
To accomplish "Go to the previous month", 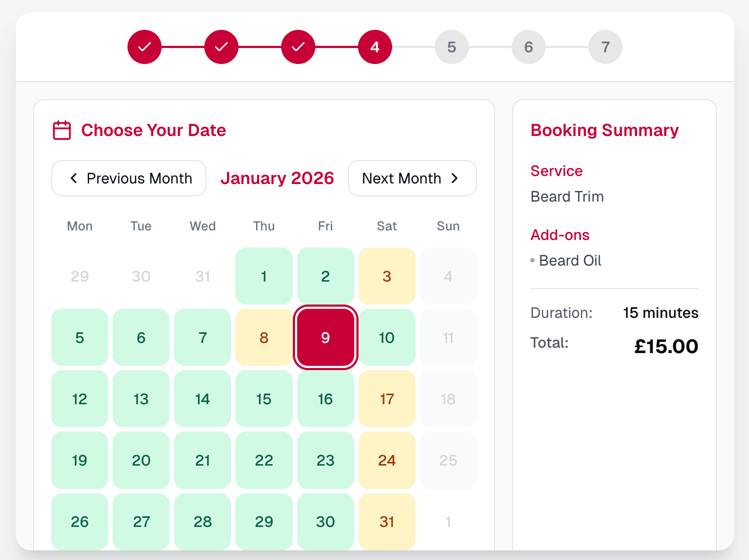I will pos(128,178).
